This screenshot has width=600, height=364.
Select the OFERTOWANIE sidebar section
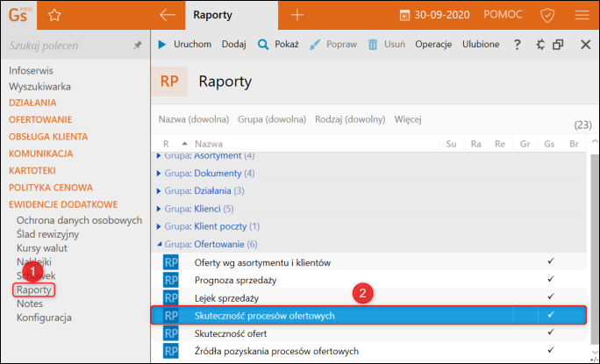click(x=40, y=119)
